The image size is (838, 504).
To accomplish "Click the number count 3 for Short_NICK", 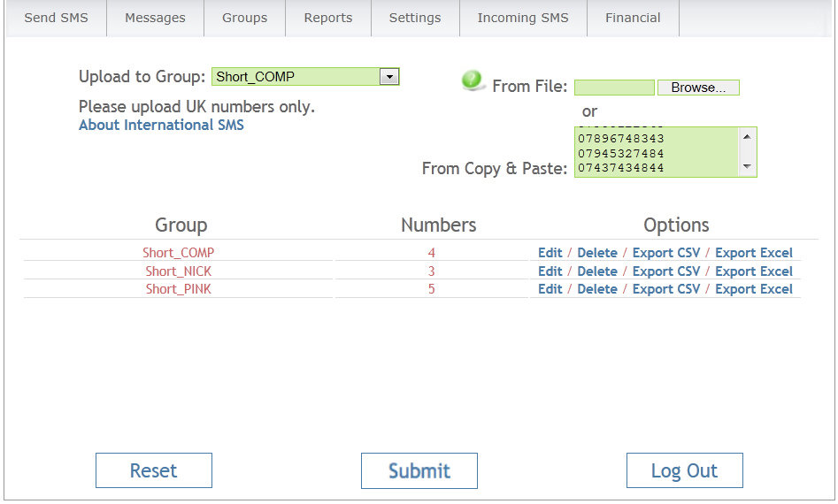I will pyautogui.click(x=431, y=271).
